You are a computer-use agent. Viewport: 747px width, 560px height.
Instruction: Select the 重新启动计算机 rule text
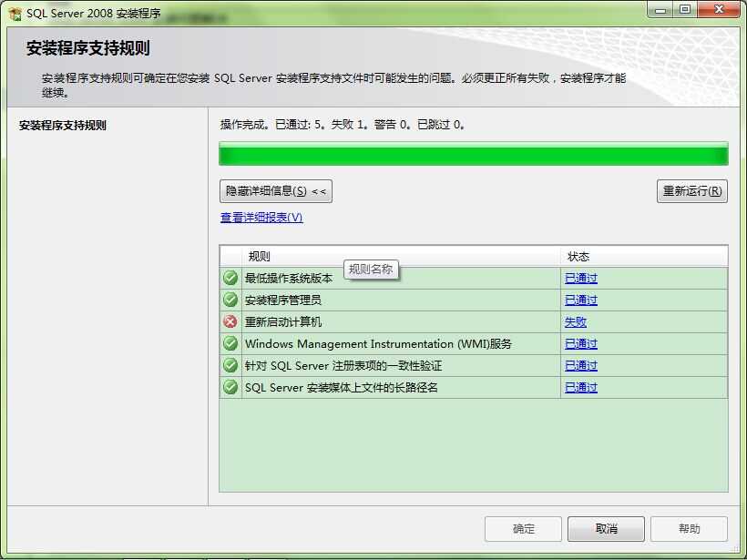coord(283,322)
